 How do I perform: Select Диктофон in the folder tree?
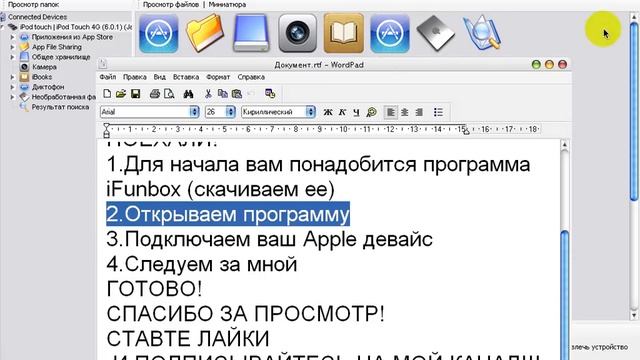[48, 87]
